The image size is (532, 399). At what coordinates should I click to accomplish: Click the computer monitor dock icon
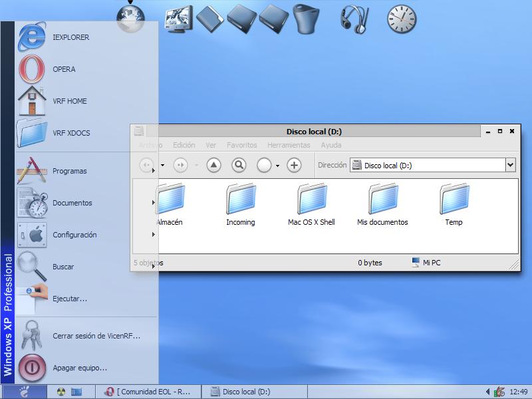pos(178,19)
